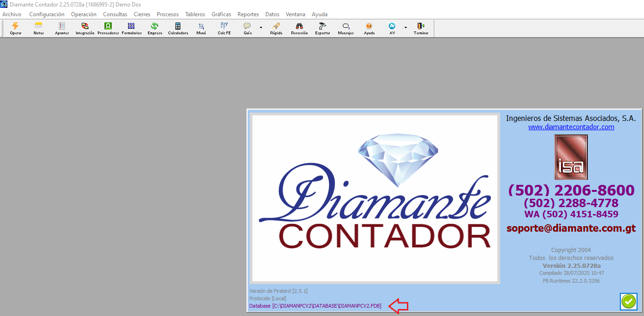This screenshot has width=644, height=316.
Task: Click the Diamante Contador title bar icon
Action: coord(4,4)
